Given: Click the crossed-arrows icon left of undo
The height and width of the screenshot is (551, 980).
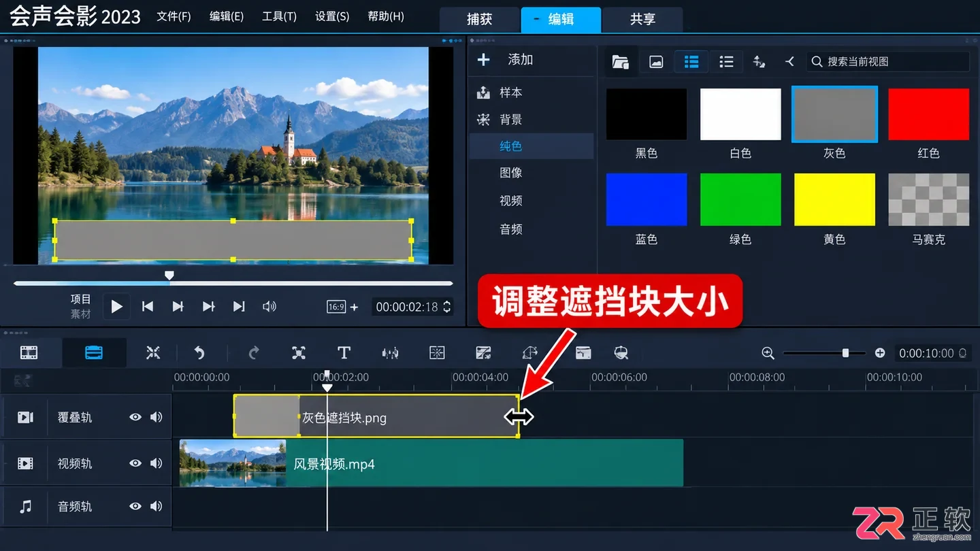Looking at the screenshot, I should coord(153,352).
